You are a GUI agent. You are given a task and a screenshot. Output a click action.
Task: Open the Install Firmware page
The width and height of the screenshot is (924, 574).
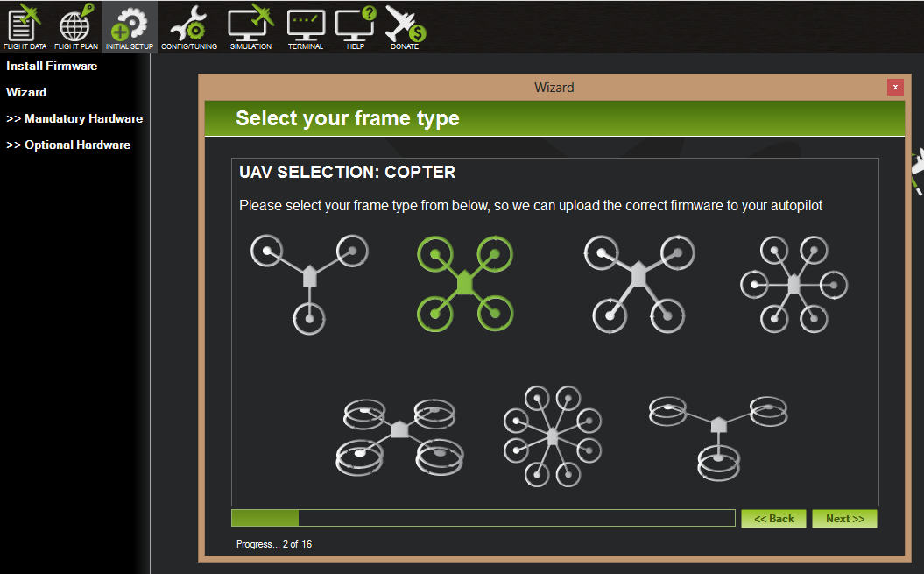click(50, 66)
